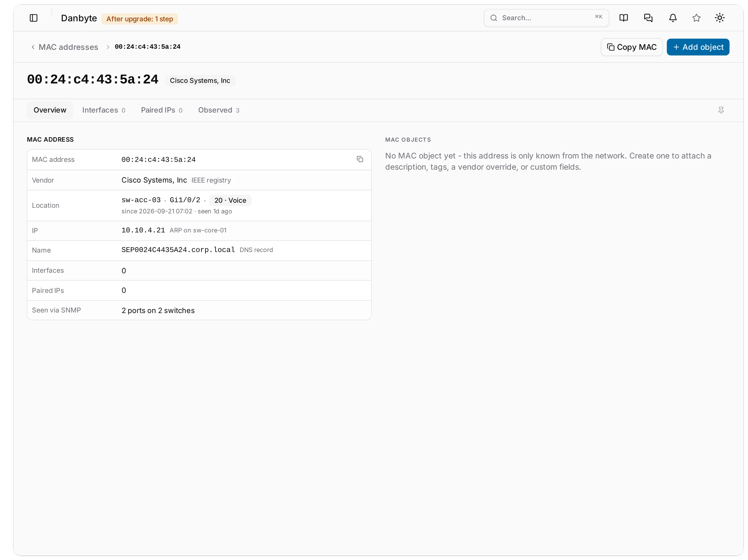This screenshot has width=748, height=560.
Task: Click the 'since 2026-09-21 07:02' timestamp
Action: point(157,211)
